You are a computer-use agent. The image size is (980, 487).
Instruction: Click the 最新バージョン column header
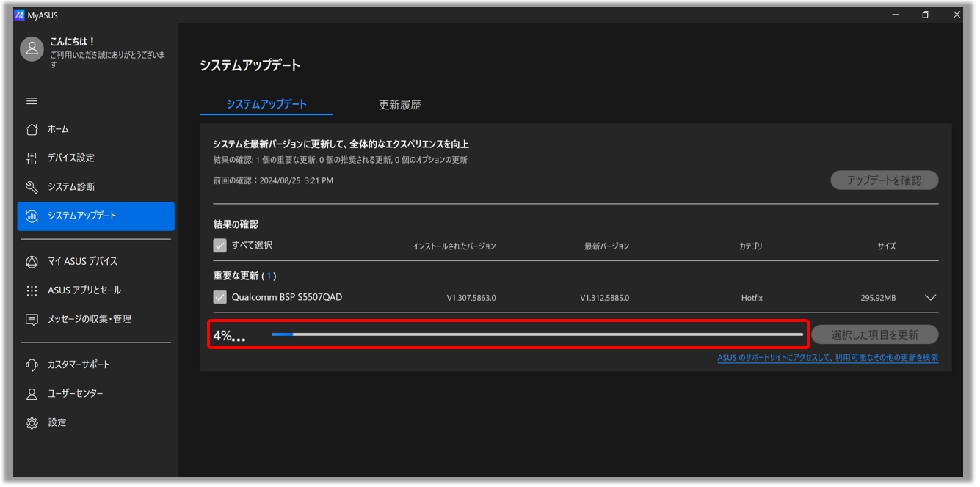point(606,246)
